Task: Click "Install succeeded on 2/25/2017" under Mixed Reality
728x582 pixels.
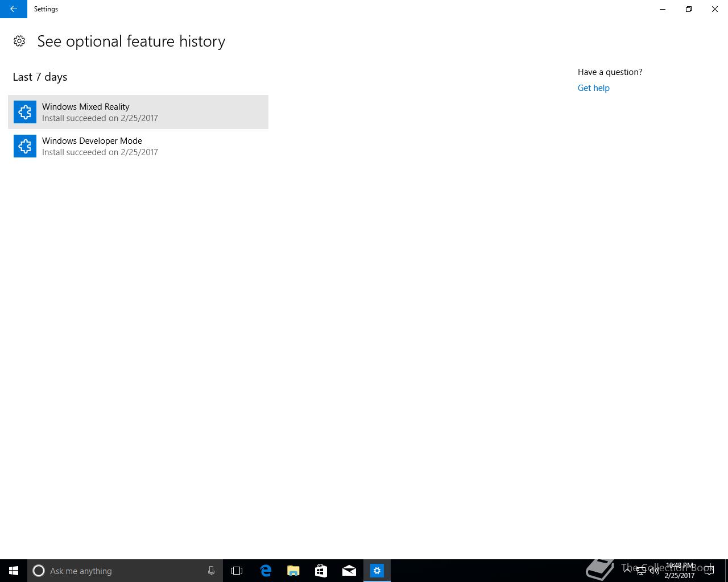Action: click(100, 118)
